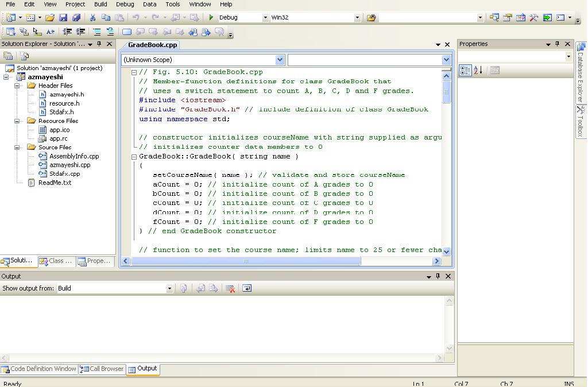The image size is (588, 387).
Task: Click the Open File folder icon
Action: (x=50, y=17)
